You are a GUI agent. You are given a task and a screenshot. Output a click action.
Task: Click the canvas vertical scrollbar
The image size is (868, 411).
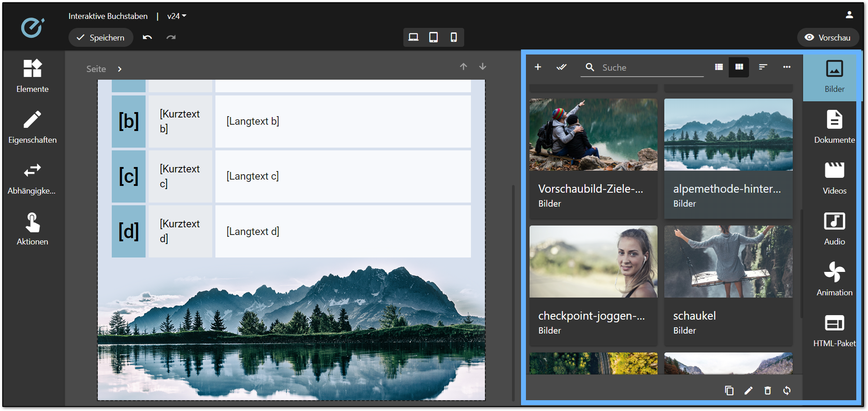point(513,293)
